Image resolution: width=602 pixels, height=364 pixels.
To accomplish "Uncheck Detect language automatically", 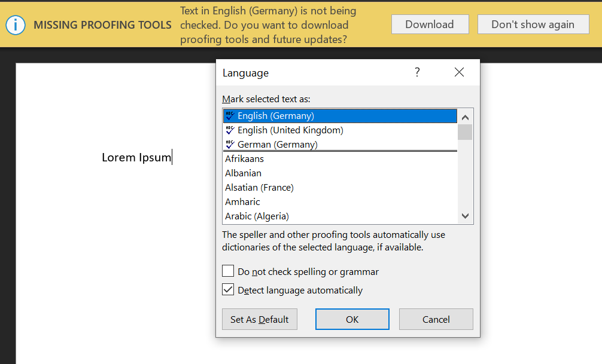I will point(228,289).
